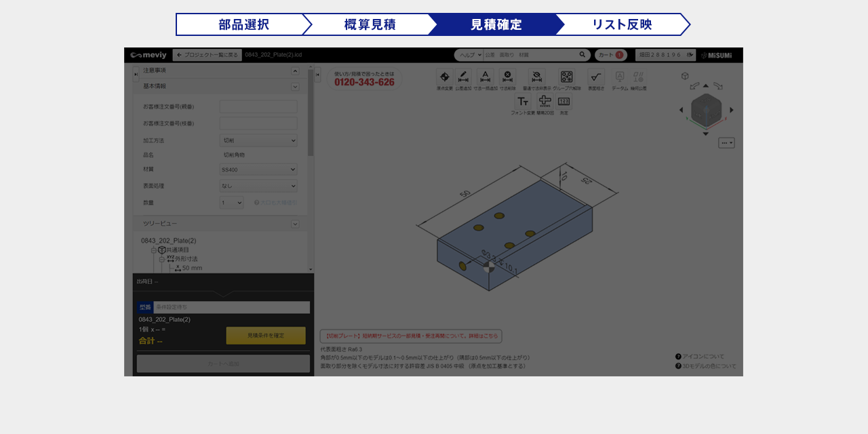Select the 見積確定 step tab

tap(496, 24)
